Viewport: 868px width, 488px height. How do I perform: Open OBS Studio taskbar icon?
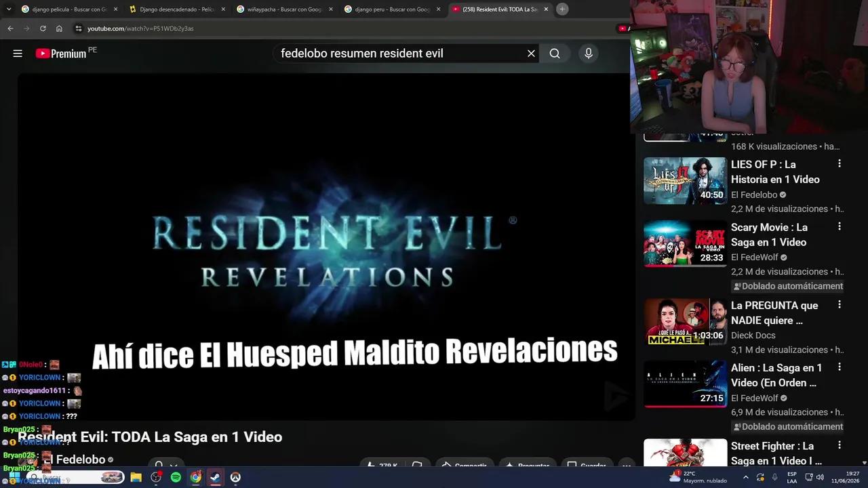156,477
